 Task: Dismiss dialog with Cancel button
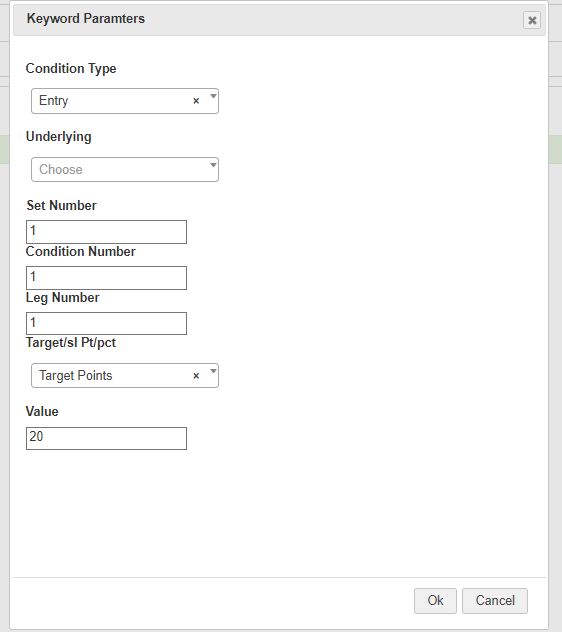(x=495, y=601)
